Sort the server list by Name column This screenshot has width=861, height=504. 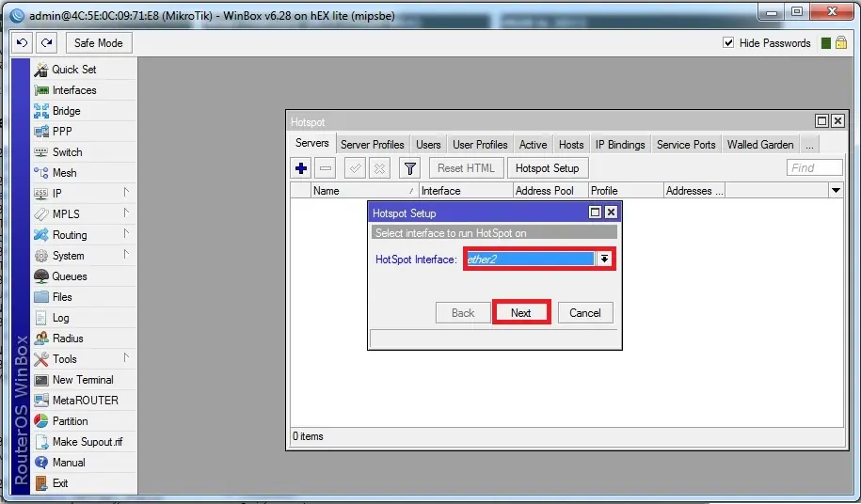pos(363,190)
